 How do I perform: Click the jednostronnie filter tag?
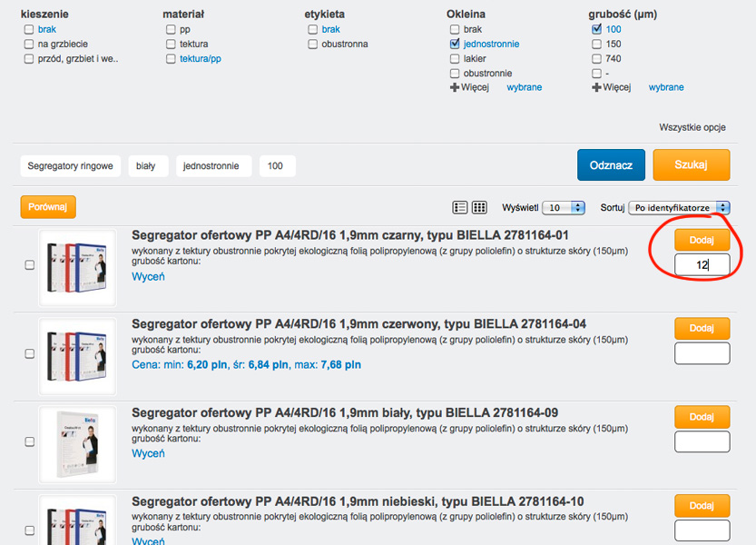[x=211, y=166]
